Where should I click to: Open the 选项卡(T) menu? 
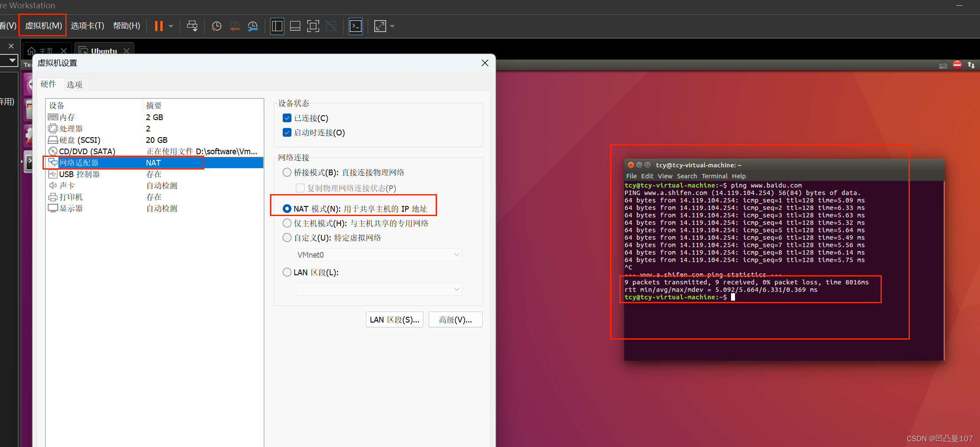coord(87,25)
